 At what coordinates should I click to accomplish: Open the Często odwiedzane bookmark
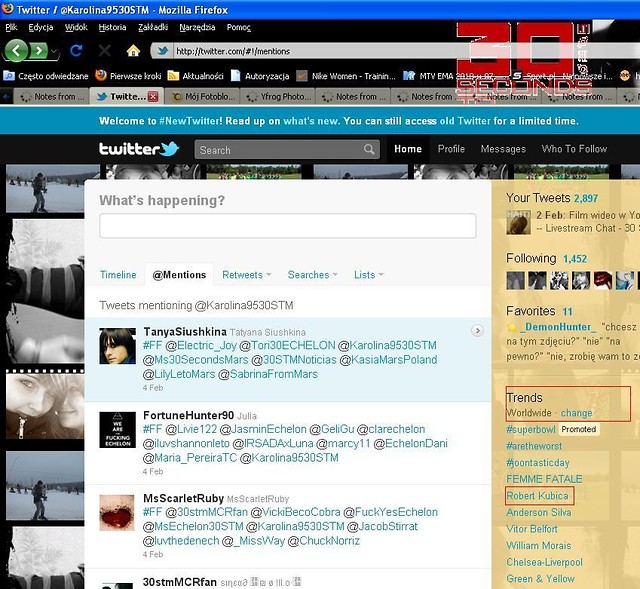pyautogui.click(x=46, y=76)
